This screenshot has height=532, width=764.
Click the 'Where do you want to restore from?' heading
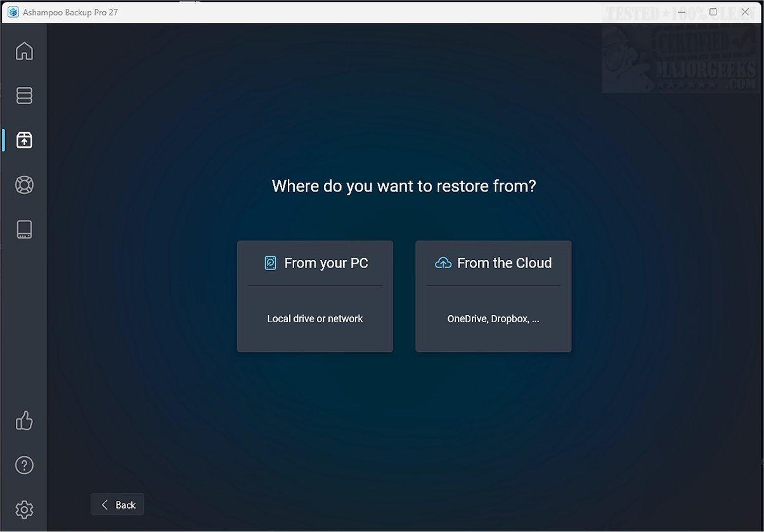tap(404, 186)
